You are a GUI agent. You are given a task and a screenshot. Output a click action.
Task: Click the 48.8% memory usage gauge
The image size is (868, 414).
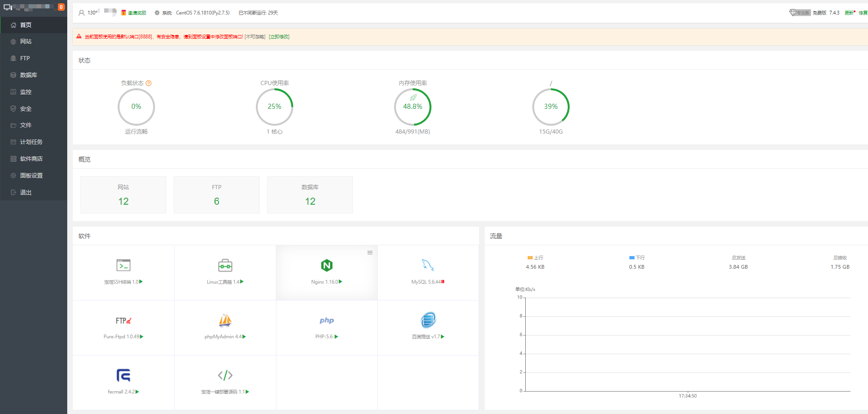[413, 107]
